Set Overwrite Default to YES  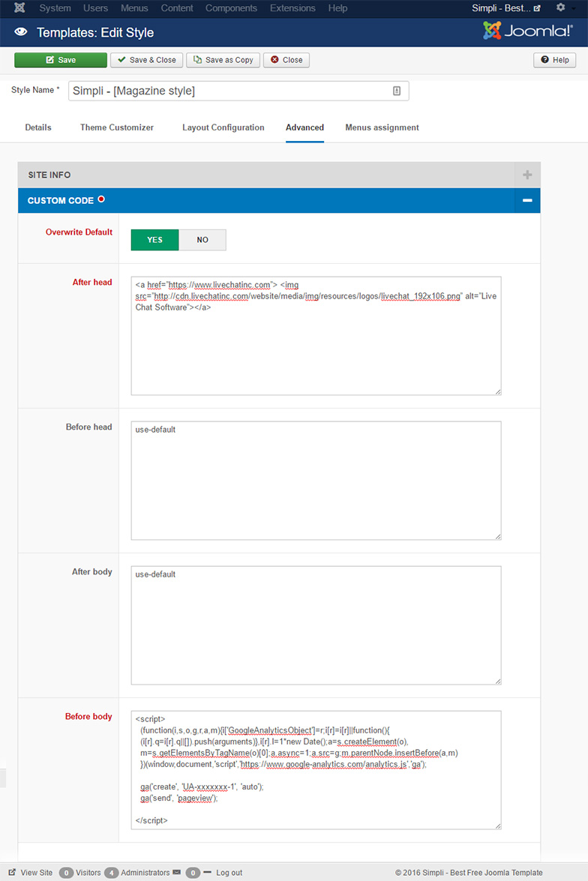[x=154, y=240]
